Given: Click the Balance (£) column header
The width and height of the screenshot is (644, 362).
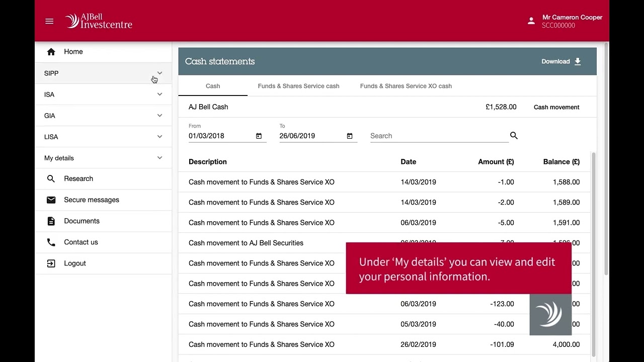Looking at the screenshot, I should (561, 161).
